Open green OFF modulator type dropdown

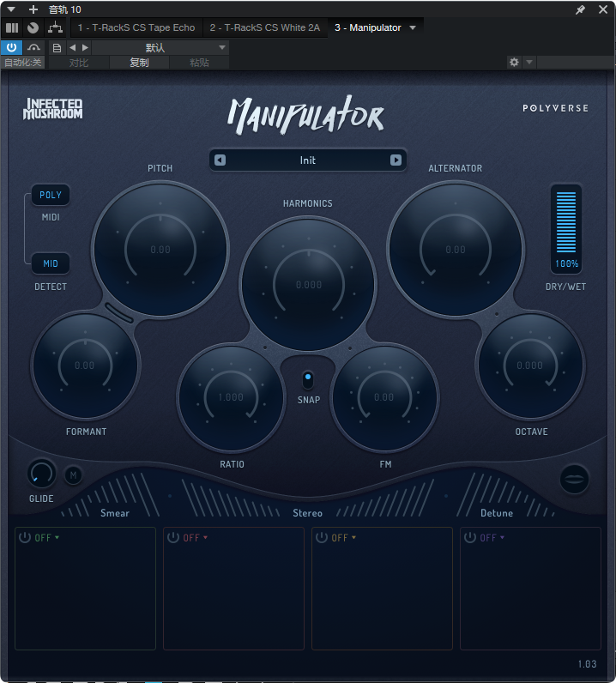click(x=46, y=538)
